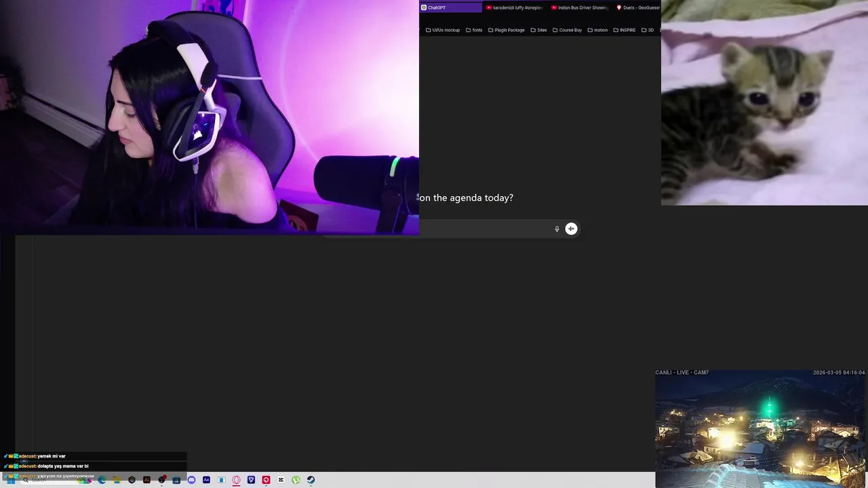Expand the Course Buy bookmark folder
The height and width of the screenshot is (488, 868).
pyautogui.click(x=567, y=30)
